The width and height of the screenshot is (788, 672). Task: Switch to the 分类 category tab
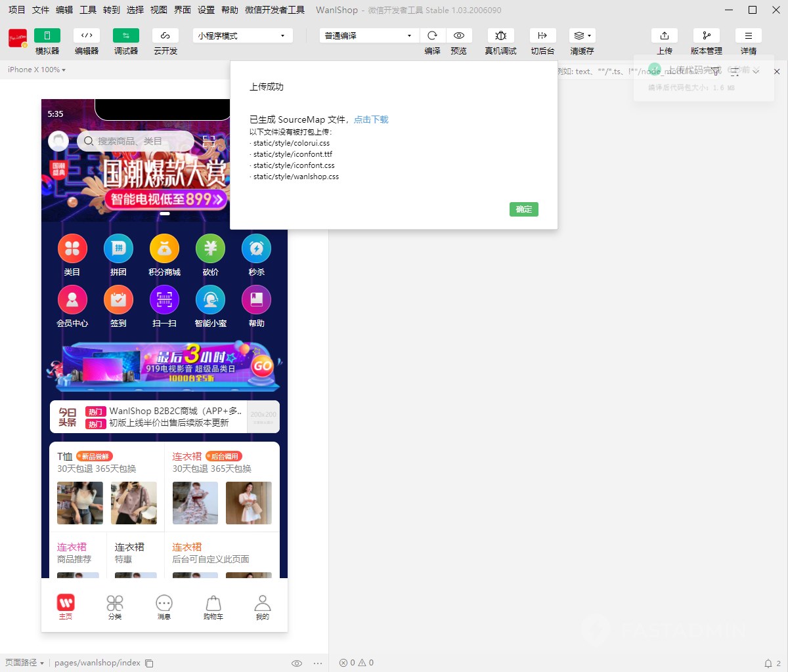(115, 606)
